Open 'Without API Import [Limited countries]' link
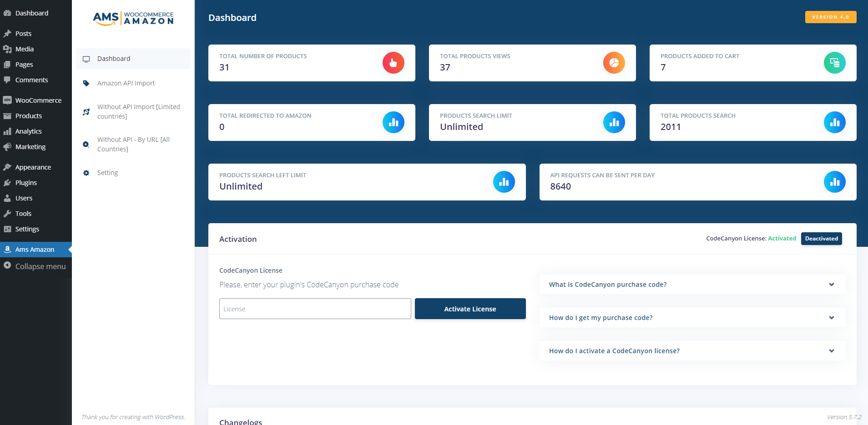Screen dimensions: 868x425 [x=139, y=112]
